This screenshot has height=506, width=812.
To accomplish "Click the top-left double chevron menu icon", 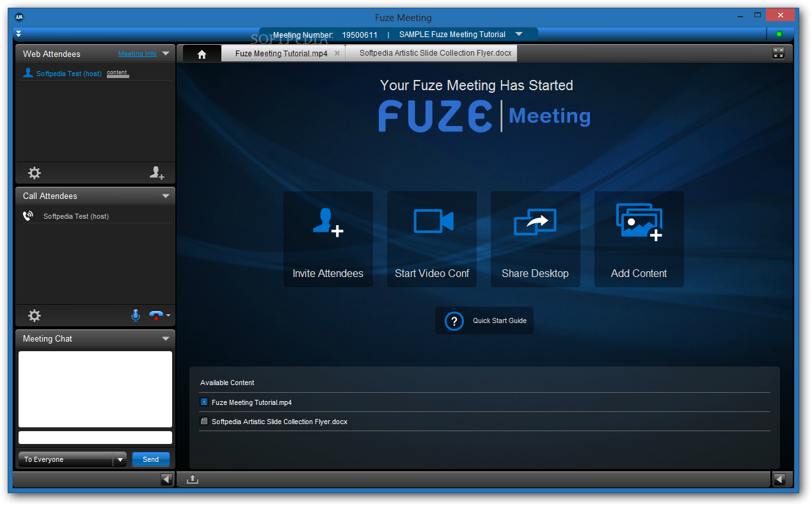I will (x=19, y=34).
